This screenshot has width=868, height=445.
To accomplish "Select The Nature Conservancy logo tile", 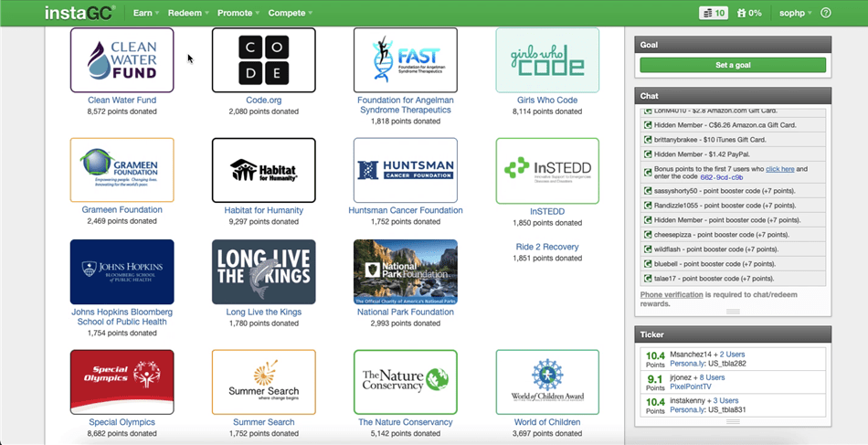I will (x=405, y=382).
